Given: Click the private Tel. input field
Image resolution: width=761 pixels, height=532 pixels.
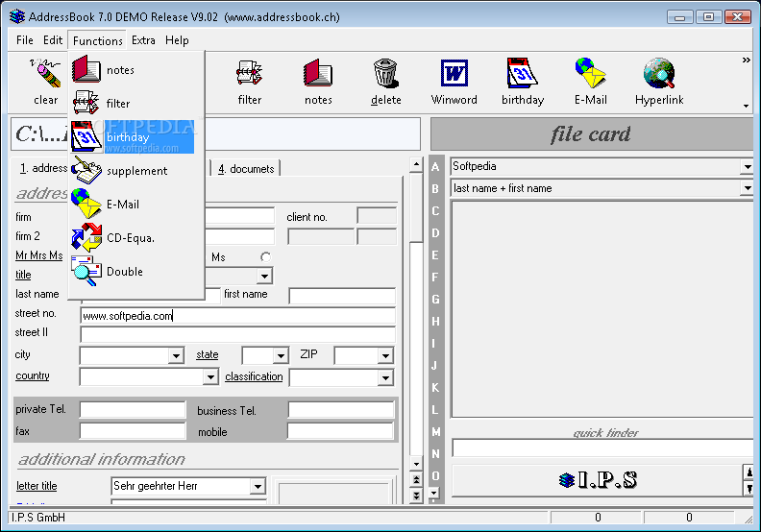Looking at the screenshot, I should 133,410.
